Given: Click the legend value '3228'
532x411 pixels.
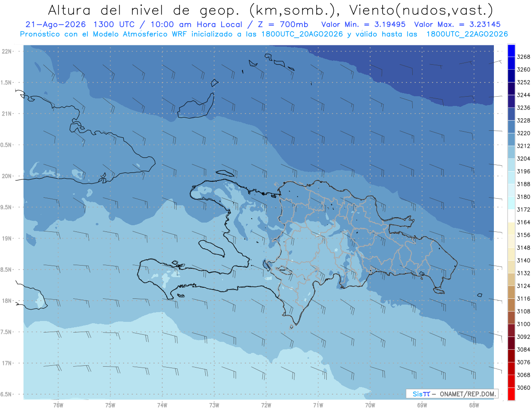Looking at the screenshot, I should [x=524, y=120].
